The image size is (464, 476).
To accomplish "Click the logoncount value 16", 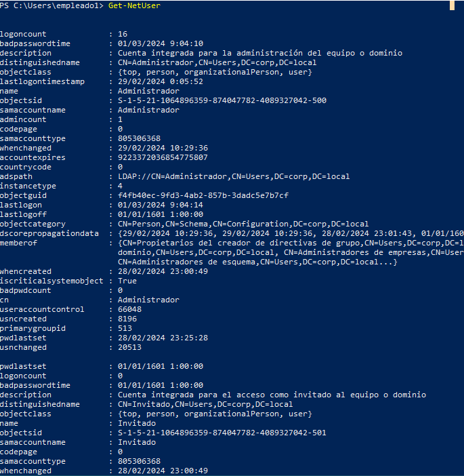I will click(123, 34).
